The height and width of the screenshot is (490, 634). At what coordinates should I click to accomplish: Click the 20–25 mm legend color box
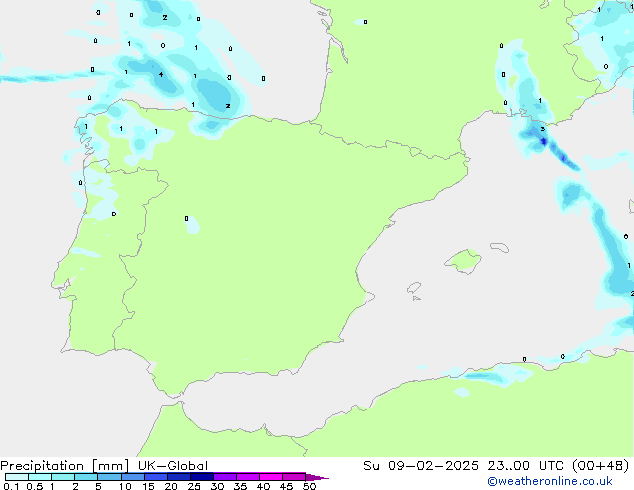(178, 477)
